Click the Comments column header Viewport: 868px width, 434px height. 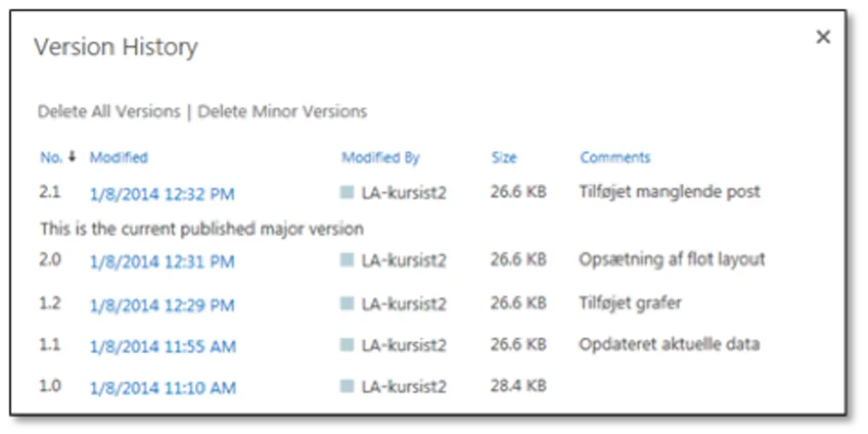(615, 157)
